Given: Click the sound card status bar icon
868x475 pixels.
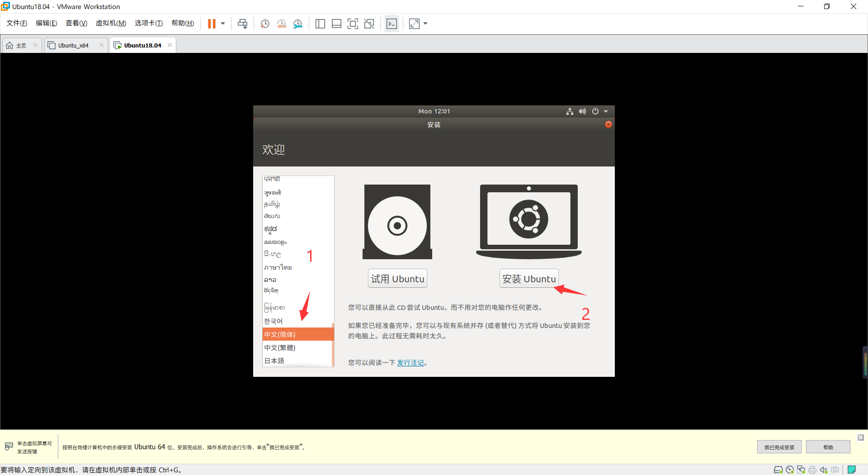Looking at the screenshot, I should (x=824, y=470).
